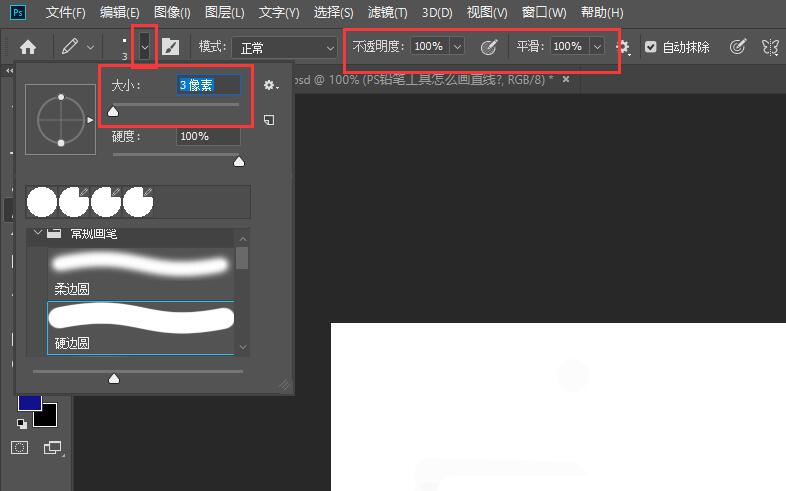Open the Pencil tool preset chevron

(90, 47)
